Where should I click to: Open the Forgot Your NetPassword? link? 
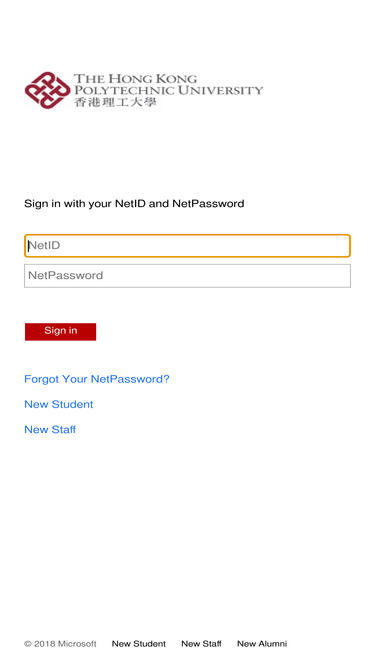(x=97, y=379)
